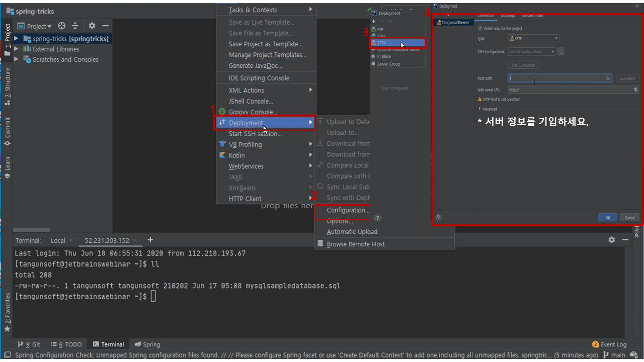Select the 1: Project tool window stripe

7,39
